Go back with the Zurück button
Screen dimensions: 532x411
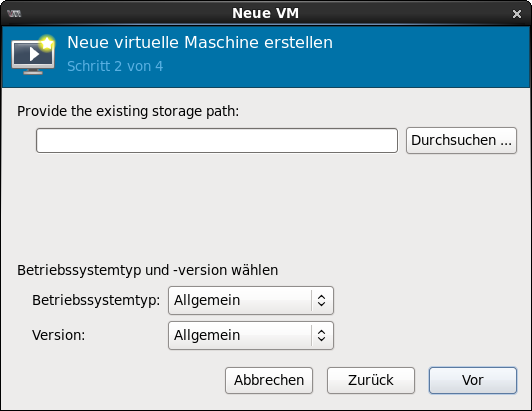371,380
